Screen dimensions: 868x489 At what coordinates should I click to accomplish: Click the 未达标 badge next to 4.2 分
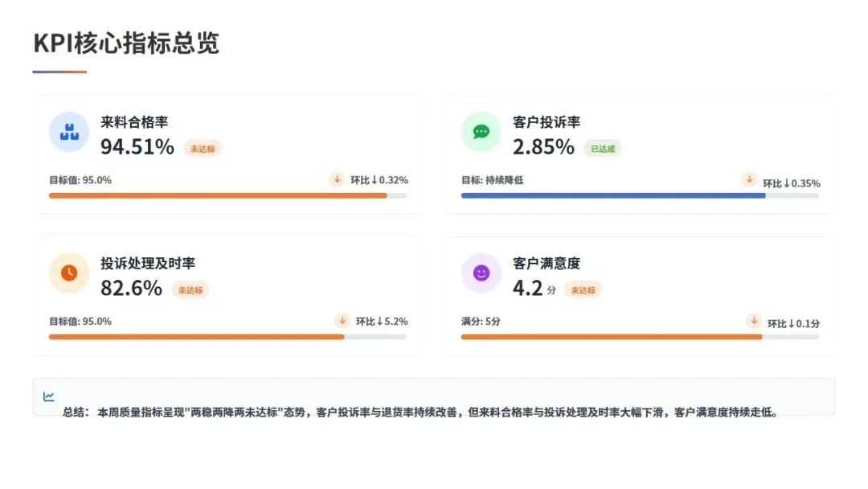pyautogui.click(x=583, y=290)
